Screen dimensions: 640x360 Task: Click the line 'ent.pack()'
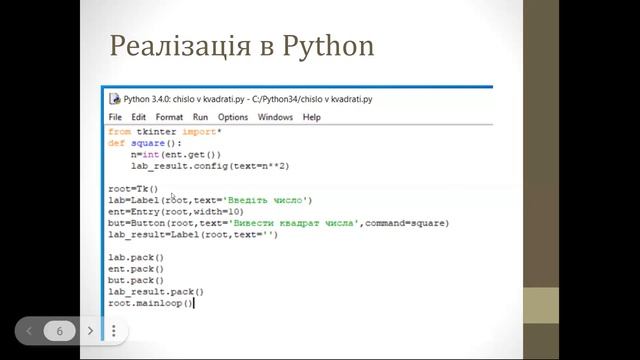pos(136,269)
